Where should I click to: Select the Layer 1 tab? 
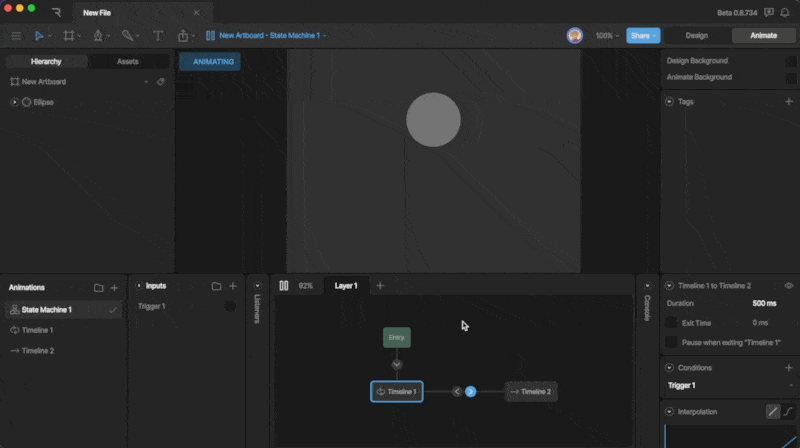click(x=346, y=286)
